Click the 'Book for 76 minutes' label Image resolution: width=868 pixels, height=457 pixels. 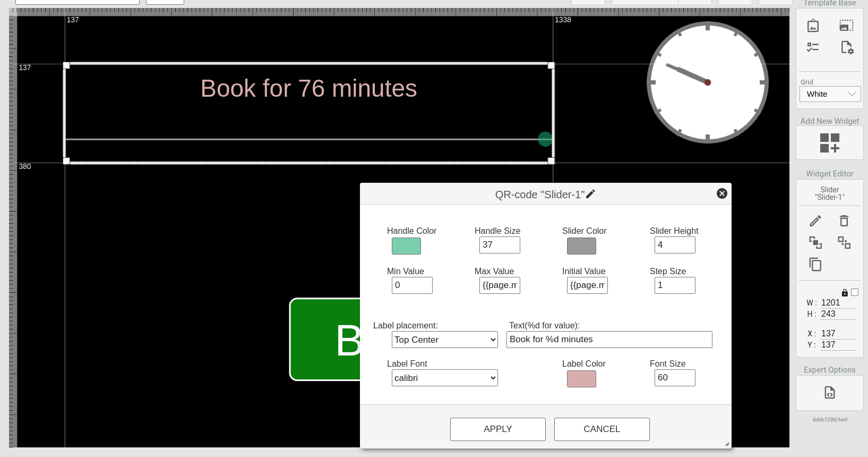coord(308,88)
